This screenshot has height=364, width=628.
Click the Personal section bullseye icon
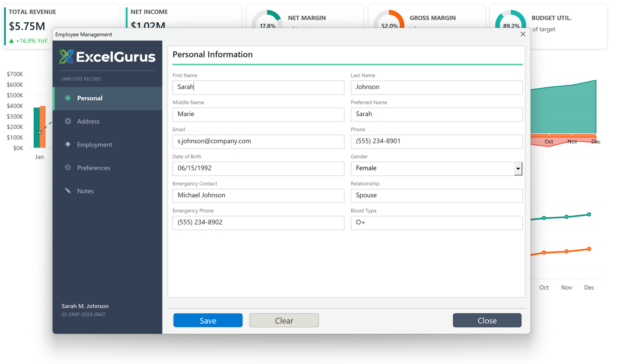click(68, 98)
